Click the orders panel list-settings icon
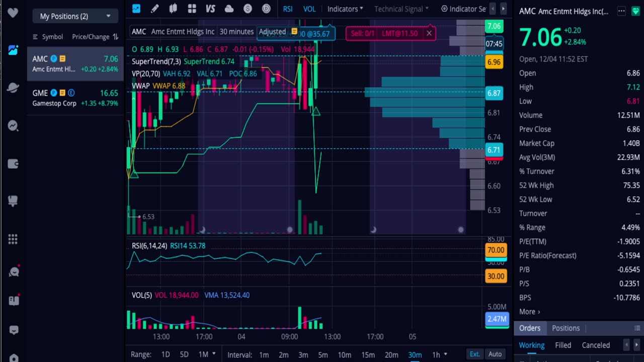Image resolution: width=644 pixels, height=362 pixels. [637, 328]
